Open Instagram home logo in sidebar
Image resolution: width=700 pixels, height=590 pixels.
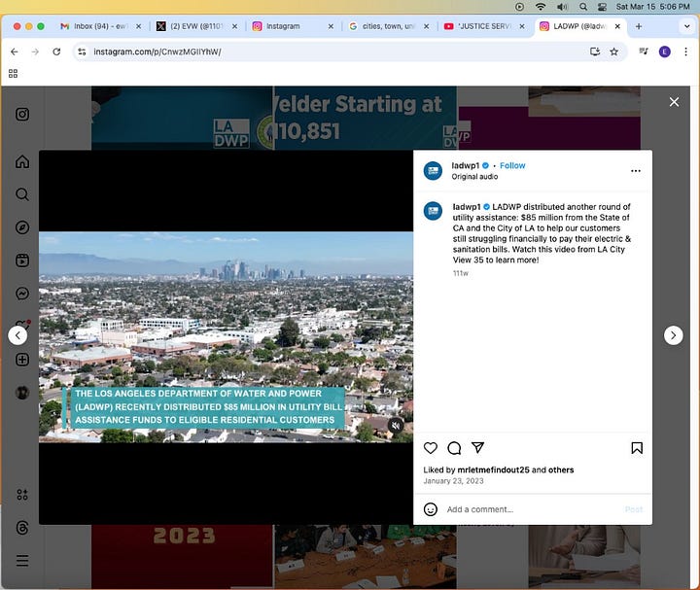click(22, 115)
